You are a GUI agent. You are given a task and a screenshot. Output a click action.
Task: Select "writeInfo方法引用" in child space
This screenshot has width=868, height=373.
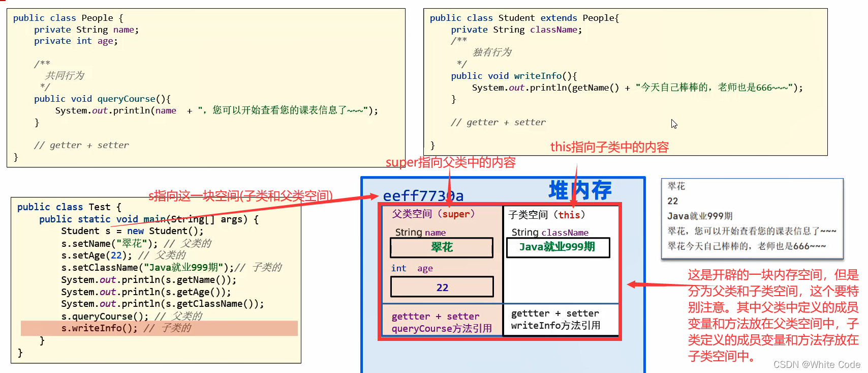tap(556, 326)
